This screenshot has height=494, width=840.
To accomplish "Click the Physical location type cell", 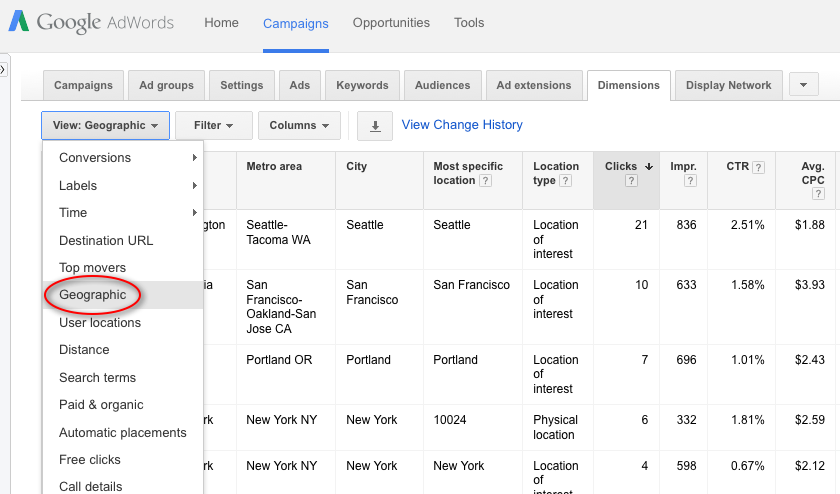I will (556, 427).
